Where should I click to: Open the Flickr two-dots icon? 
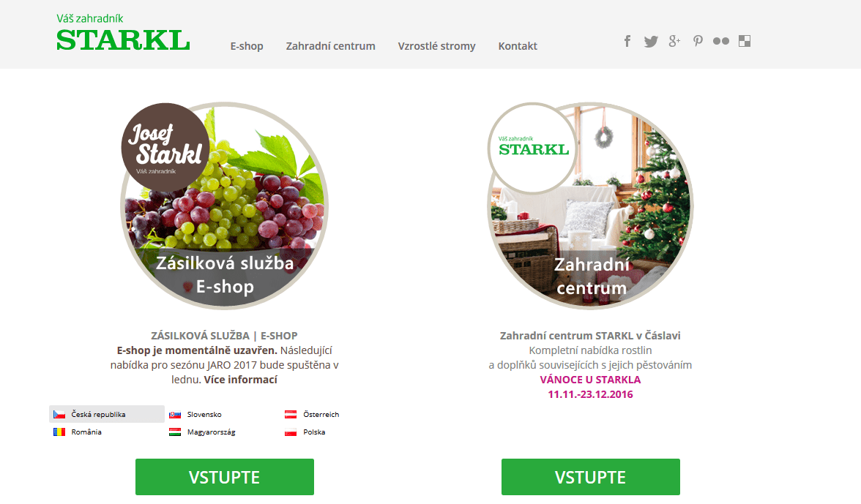[721, 41]
